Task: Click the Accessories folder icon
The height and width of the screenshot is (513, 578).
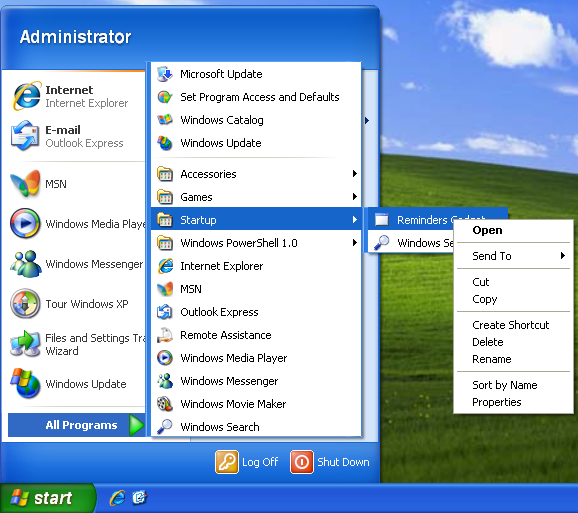Action: [165, 174]
